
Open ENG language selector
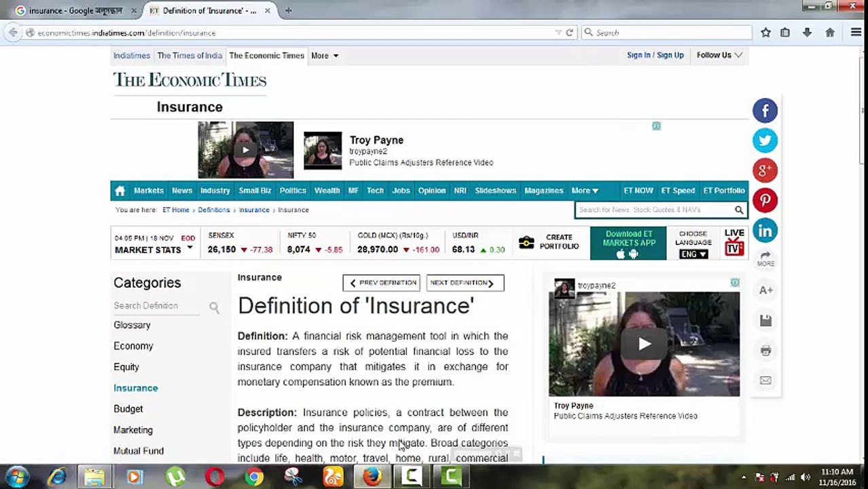693,254
